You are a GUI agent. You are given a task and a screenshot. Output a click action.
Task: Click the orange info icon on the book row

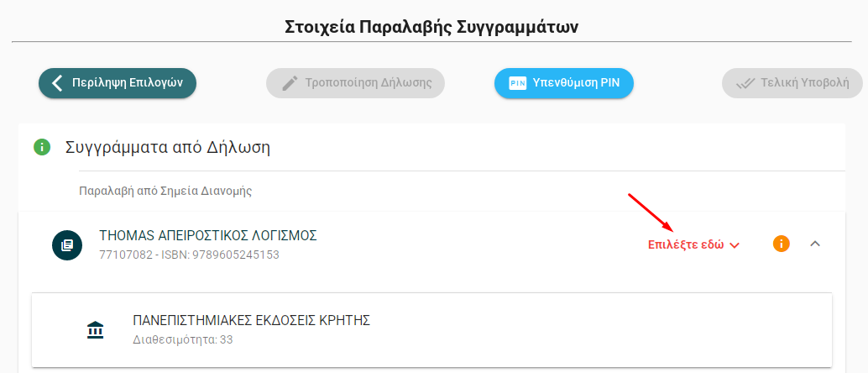tap(781, 244)
